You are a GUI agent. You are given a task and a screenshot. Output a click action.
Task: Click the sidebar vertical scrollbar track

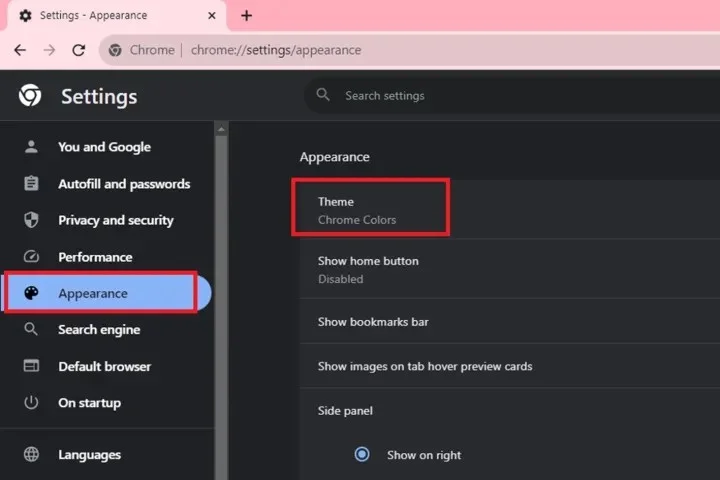click(x=221, y=308)
